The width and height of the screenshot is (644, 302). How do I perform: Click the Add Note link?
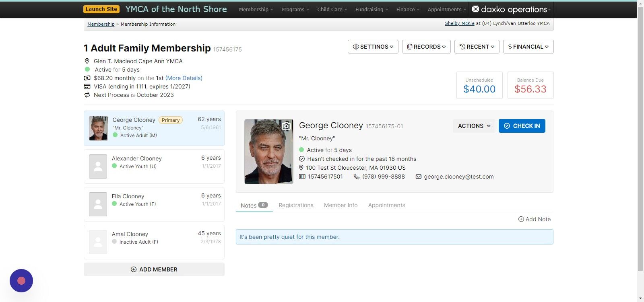click(x=535, y=219)
